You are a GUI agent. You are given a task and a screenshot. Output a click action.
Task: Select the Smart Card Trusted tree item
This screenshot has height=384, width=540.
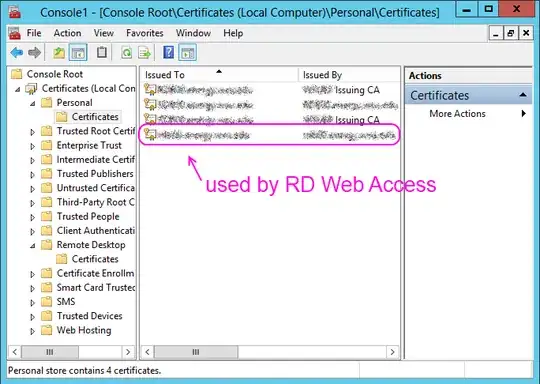point(95,287)
